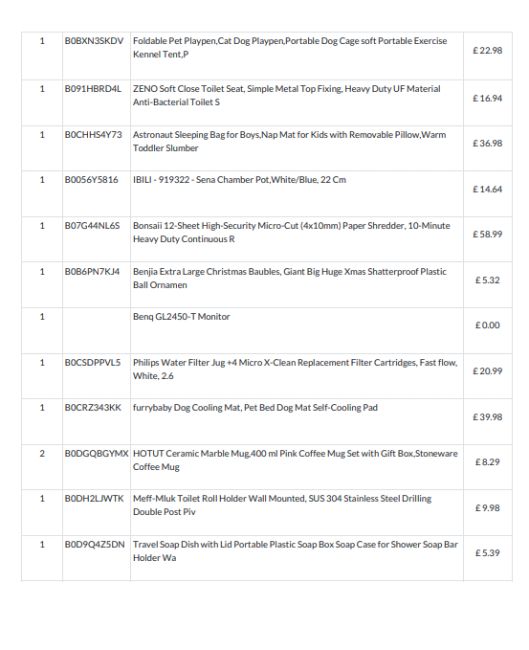Image resolution: width=529 pixels, height=650 pixels.
Task: Select IBILI Sena Chamber Pot text
Action: pos(239,180)
